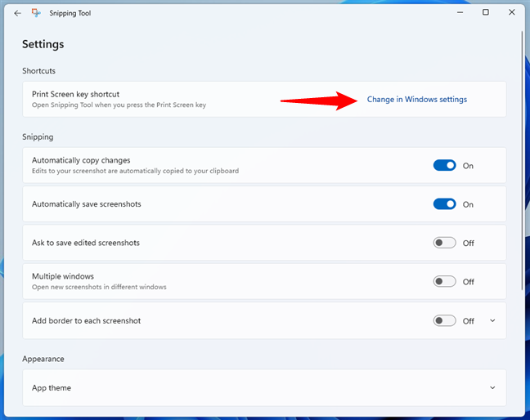Enable Ask to save edited screenshots
This screenshot has width=530, height=420.
pyautogui.click(x=444, y=243)
